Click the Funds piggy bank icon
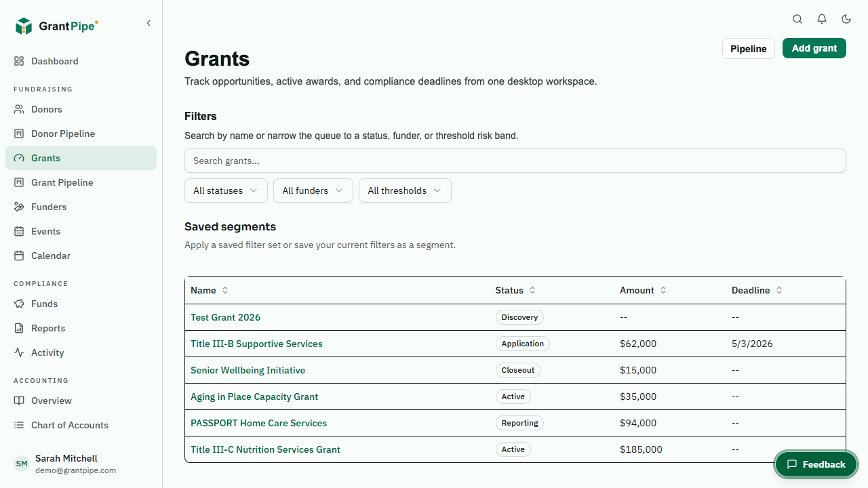The height and width of the screenshot is (488, 868). pyautogui.click(x=19, y=304)
